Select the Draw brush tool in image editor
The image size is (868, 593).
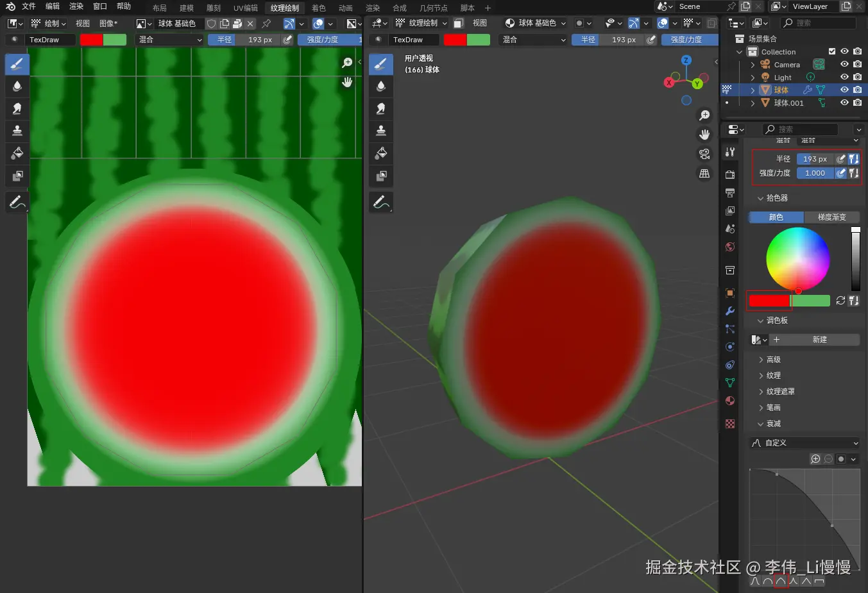17,64
